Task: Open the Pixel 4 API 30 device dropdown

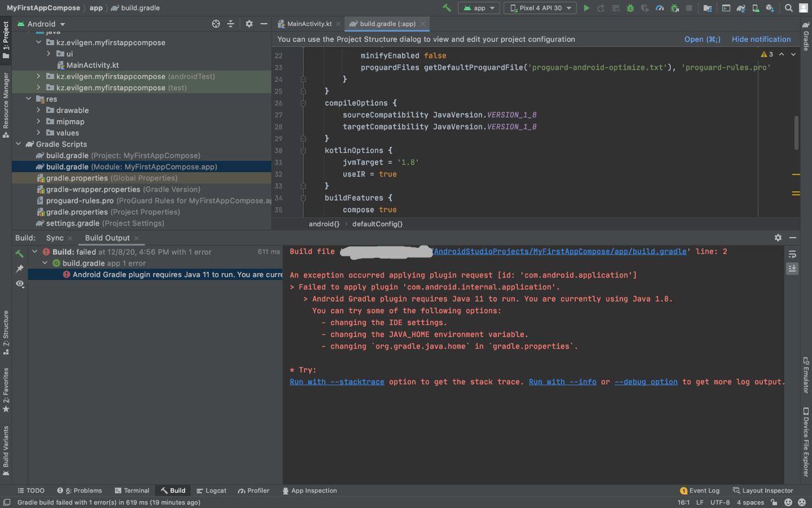Action: (x=544, y=8)
